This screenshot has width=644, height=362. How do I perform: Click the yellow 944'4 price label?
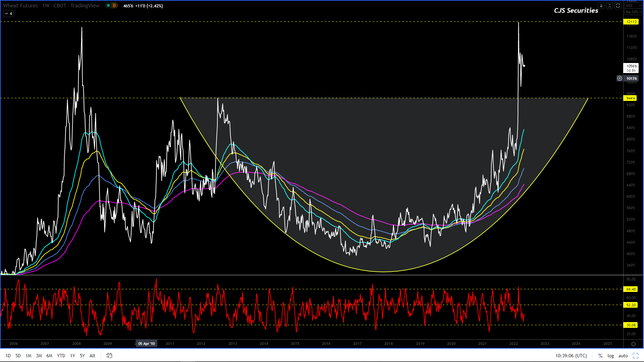tap(630, 98)
